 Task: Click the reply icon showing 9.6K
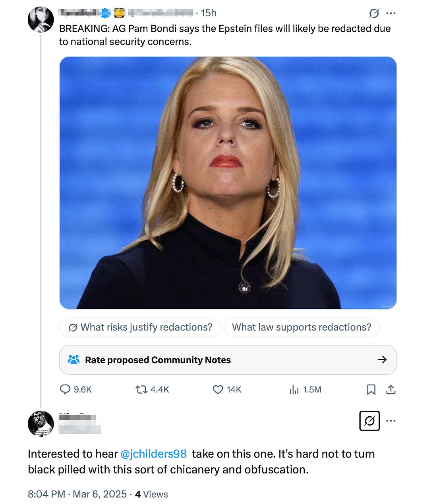[x=65, y=389]
